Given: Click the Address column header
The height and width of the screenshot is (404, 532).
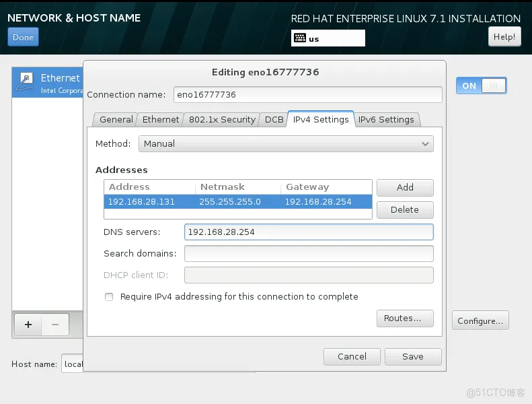Looking at the screenshot, I should 149,187.
